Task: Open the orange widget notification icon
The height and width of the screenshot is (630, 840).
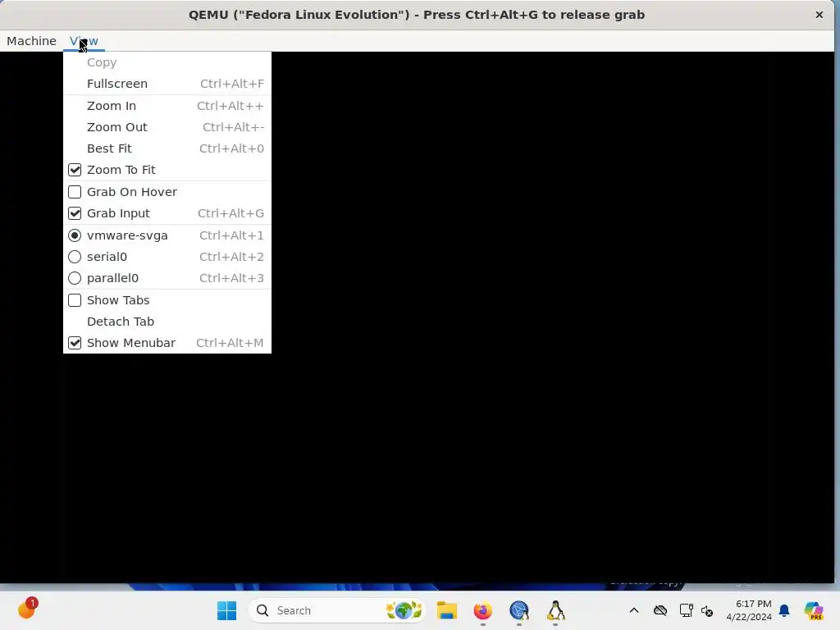Action: pyautogui.click(x=27, y=609)
